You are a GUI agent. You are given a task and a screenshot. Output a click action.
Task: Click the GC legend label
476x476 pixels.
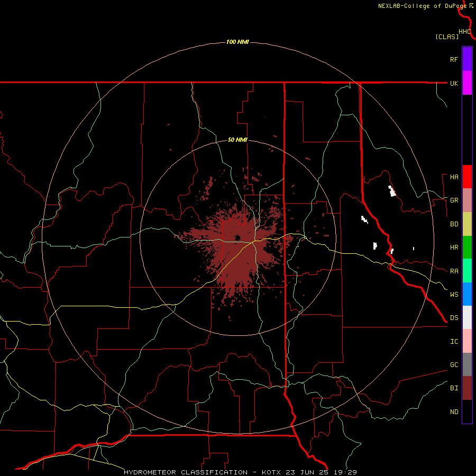(x=454, y=365)
